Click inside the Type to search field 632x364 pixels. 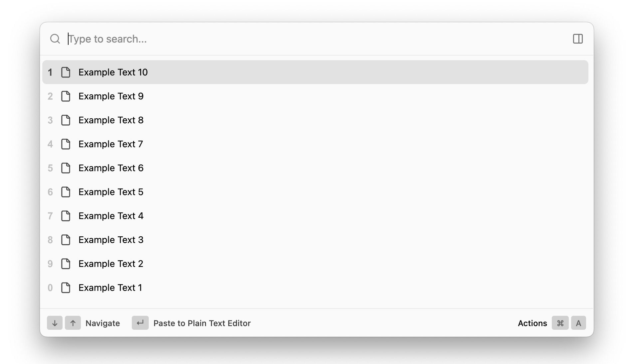(300, 39)
